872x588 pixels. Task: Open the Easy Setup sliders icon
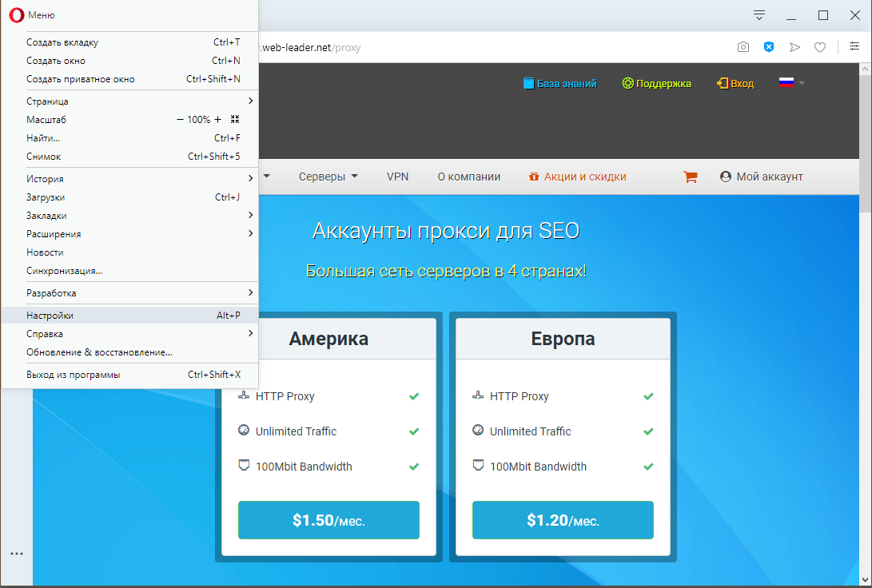854,47
